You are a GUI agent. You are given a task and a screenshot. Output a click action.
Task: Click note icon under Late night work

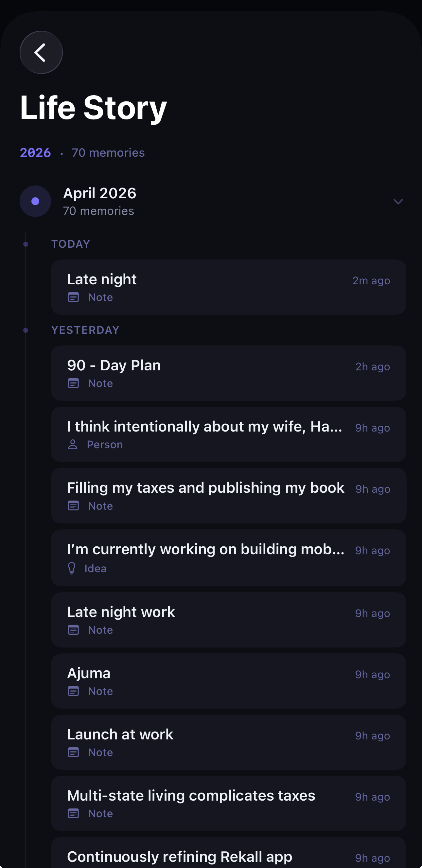coord(73,630)
